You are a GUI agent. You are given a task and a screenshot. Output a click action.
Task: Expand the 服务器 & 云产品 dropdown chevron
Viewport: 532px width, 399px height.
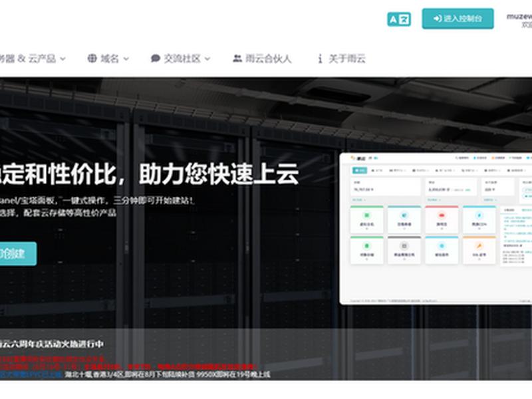63,59
